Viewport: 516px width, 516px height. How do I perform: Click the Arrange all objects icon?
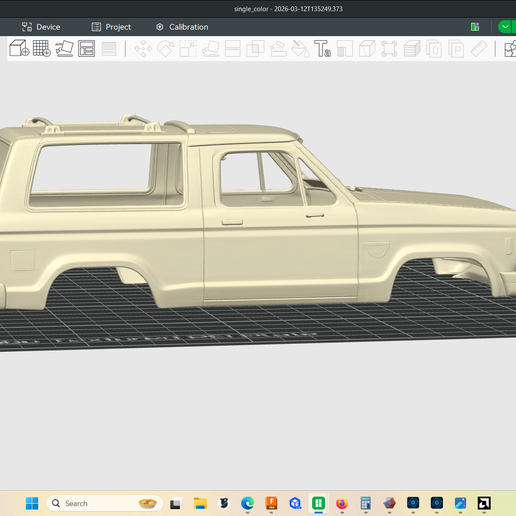(x=87, y=48)
